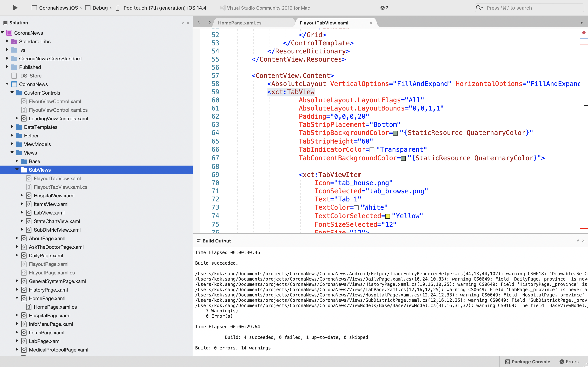Click the Run button to start debugging
This screenshot has height=367, width=588.
point(15,8)
